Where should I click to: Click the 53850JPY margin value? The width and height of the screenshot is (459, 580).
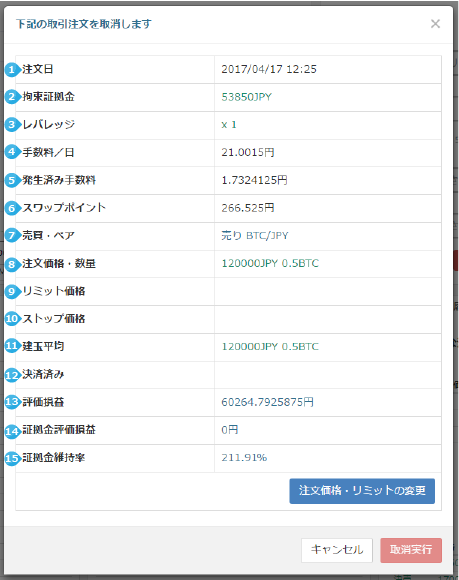[246, 97]
